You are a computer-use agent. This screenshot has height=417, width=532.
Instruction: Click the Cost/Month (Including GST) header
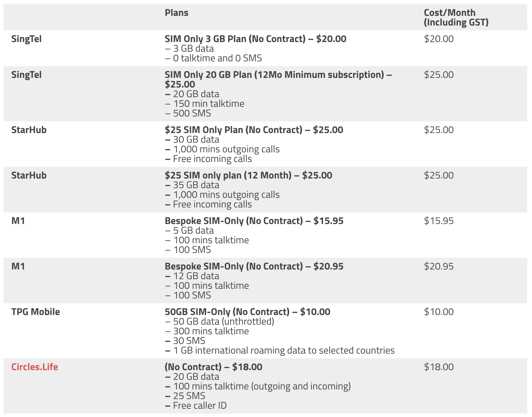pyautogui.click(x=456, y=18)
